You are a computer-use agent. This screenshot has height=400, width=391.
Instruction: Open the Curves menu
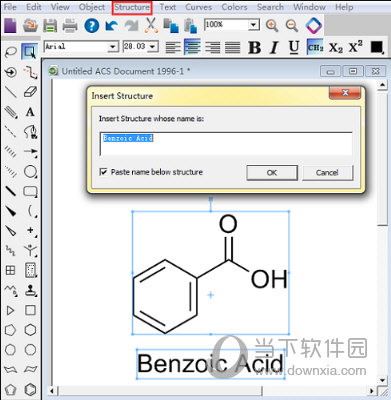coord(198,7)
